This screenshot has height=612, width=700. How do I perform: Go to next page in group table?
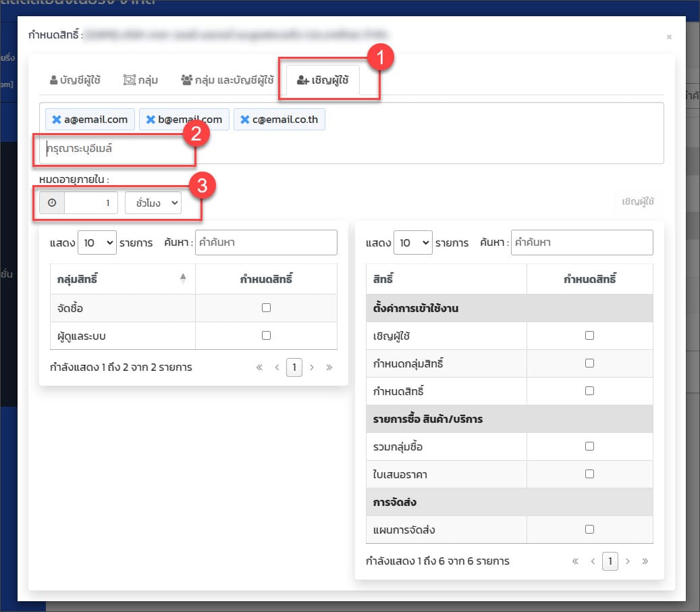(311, 367)
